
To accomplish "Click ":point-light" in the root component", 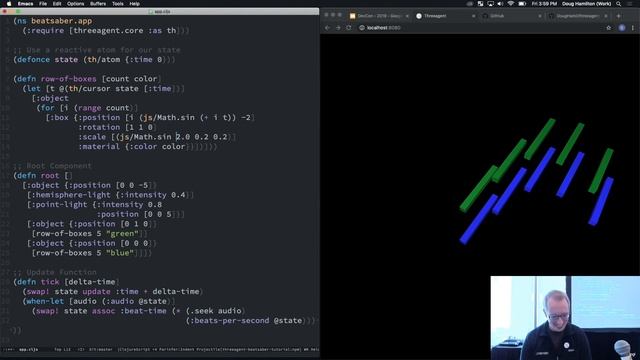I will pyautogui.click(x=59, y=204).
